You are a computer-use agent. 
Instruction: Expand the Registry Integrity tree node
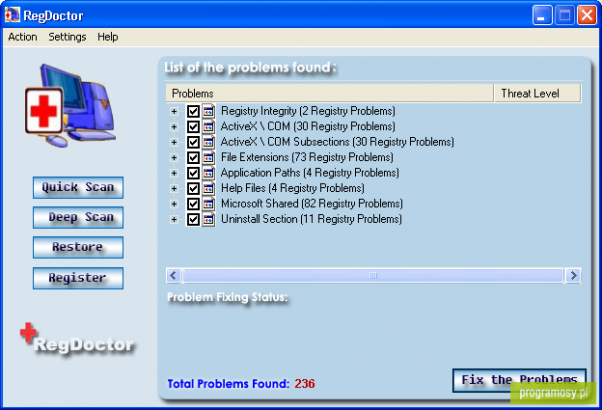click(174, 111)
